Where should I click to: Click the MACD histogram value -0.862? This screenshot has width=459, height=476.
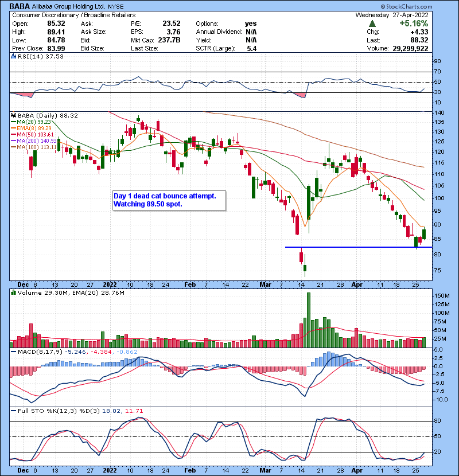pos(126,352)
